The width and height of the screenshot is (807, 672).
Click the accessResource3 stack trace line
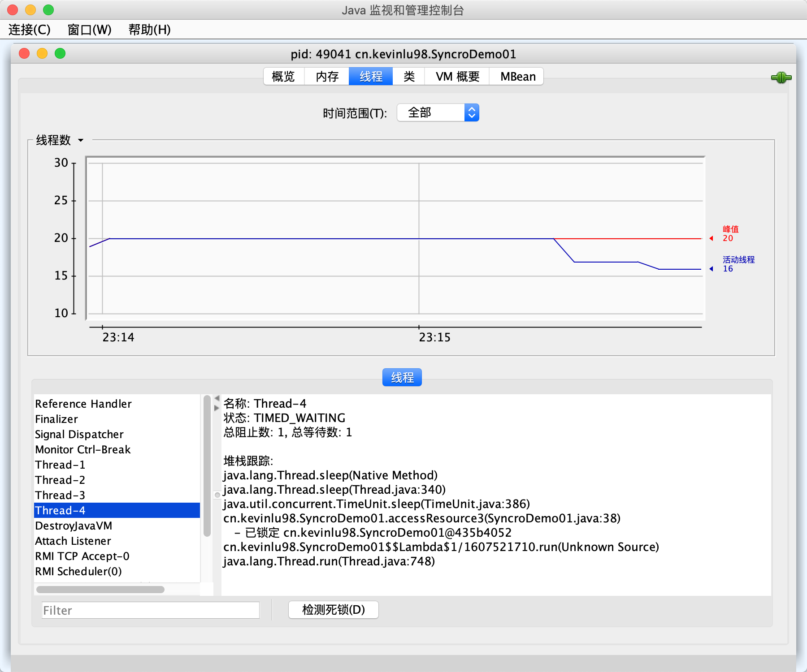tap(422, 518)
